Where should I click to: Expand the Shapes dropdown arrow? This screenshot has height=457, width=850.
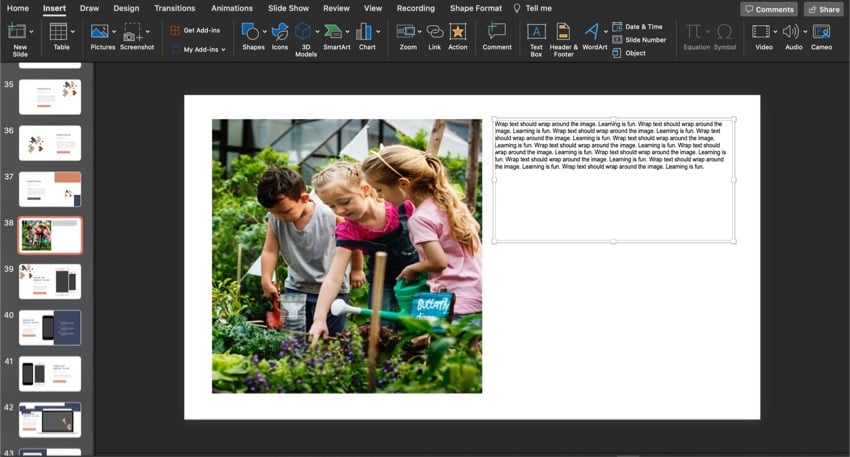pos(263,32)
